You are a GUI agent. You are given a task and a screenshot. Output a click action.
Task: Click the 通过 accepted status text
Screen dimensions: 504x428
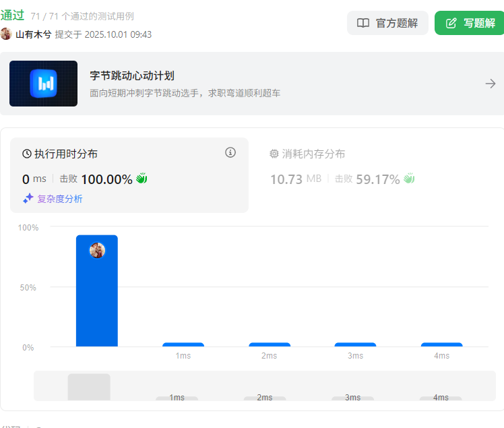[x=13, y=15]
